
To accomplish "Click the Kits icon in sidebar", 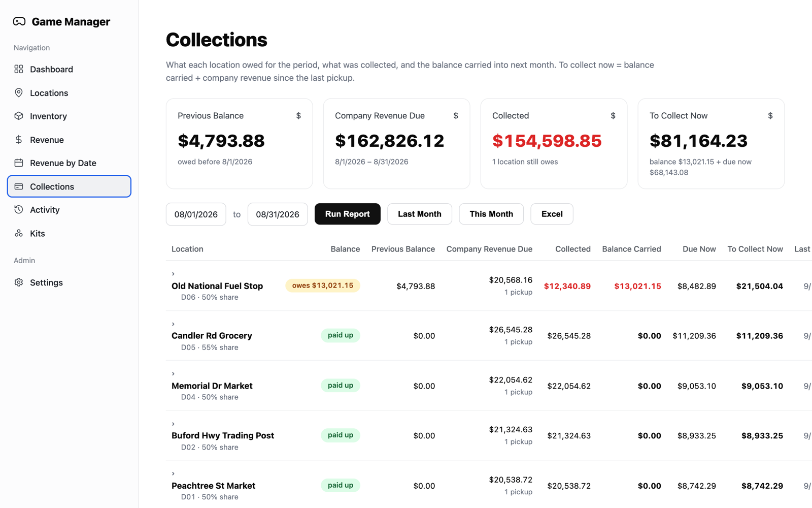I will coord(19,233).
